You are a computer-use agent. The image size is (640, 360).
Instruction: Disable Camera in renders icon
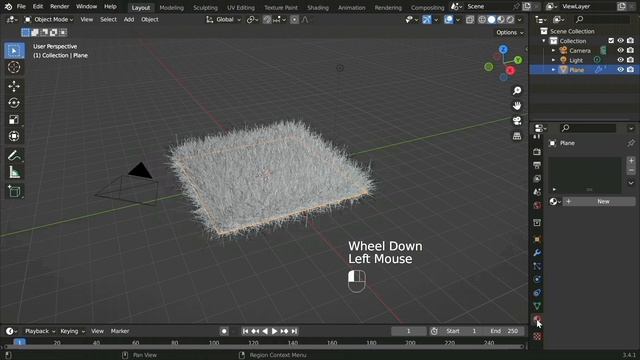(630, 50)
